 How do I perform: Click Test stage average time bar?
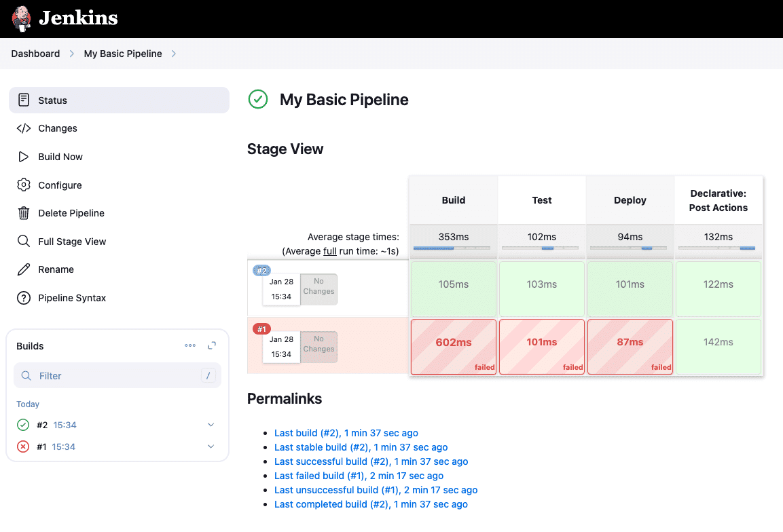pyautogui.click(x=540, y=248)
